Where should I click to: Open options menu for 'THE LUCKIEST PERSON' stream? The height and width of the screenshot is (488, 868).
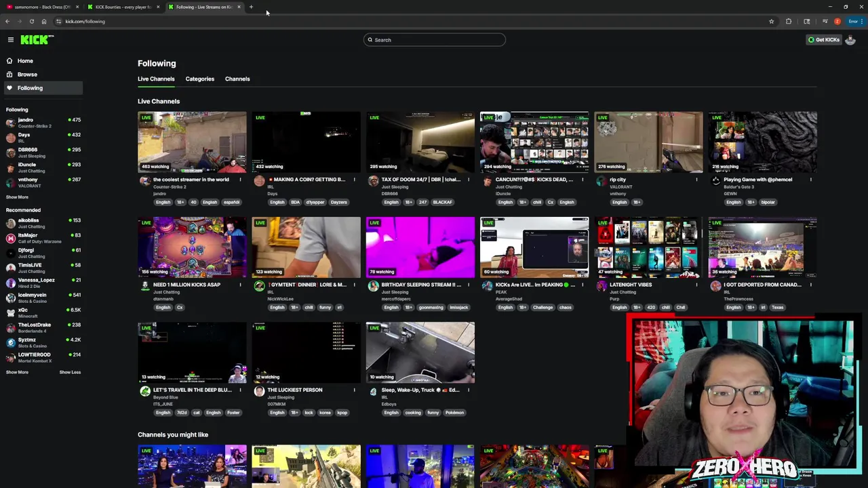pyautogui.click(x=354, y=390)
